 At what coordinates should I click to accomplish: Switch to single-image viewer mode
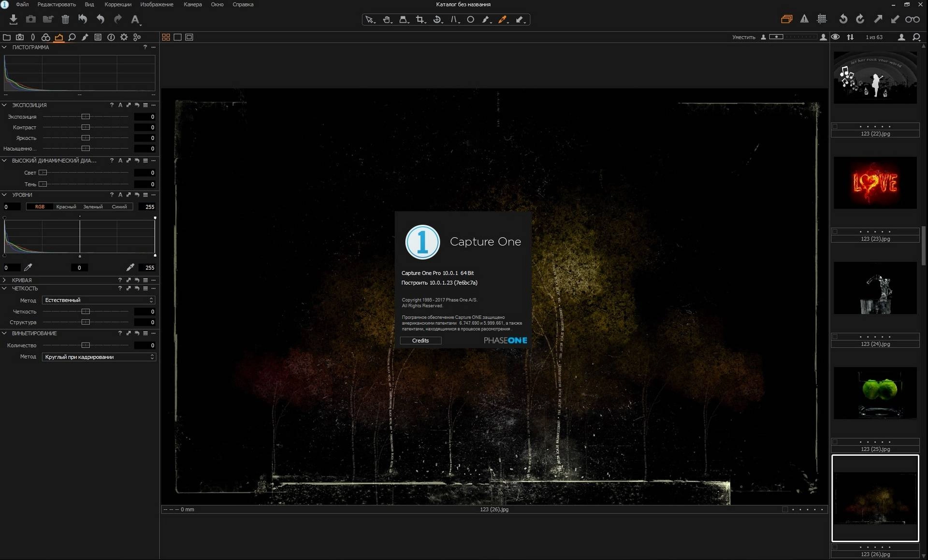click(177, 37)
